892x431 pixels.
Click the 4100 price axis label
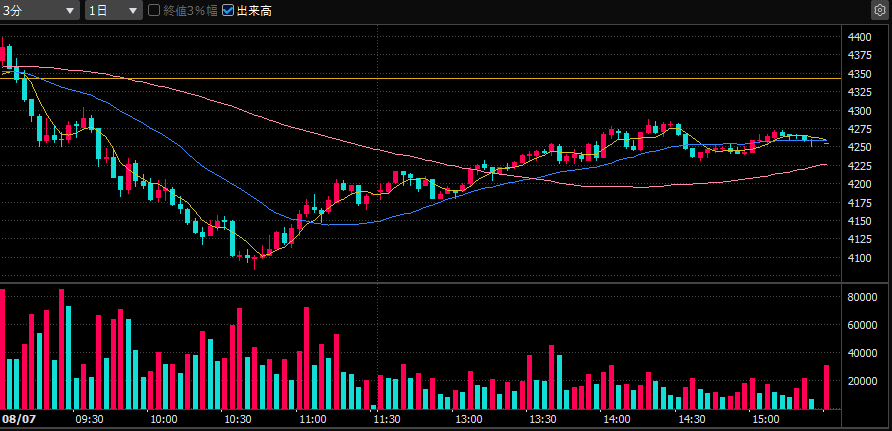point(859,258)
